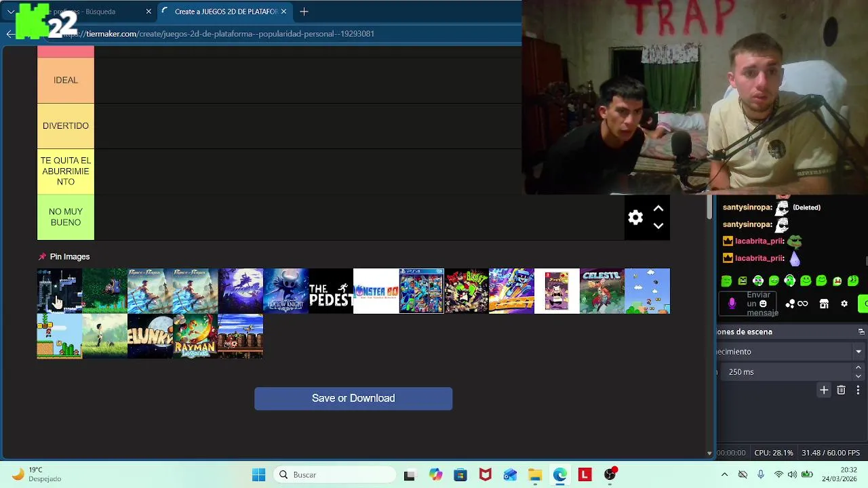Select the Donkey Kong Country barrels image
Image resolution: width=868 pixels, height=488 pixels.
pyautogui.click(x=241, y=336)
